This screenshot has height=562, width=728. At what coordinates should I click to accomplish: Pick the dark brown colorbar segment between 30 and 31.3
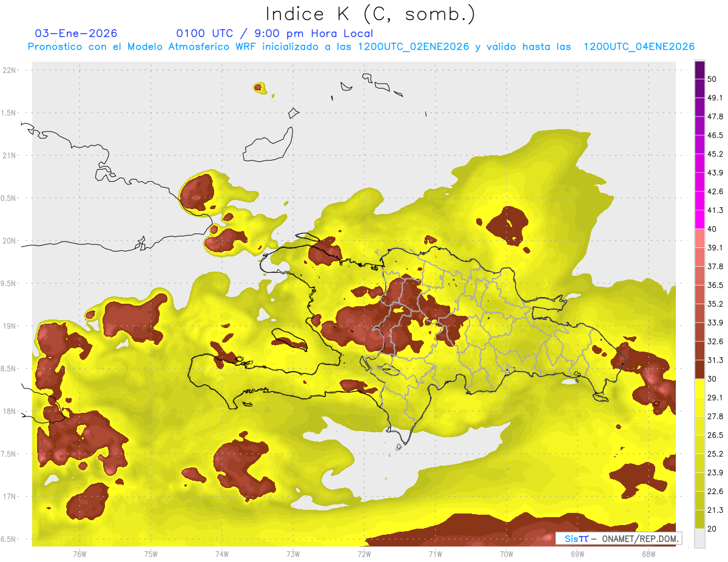[x=699, y=369]
